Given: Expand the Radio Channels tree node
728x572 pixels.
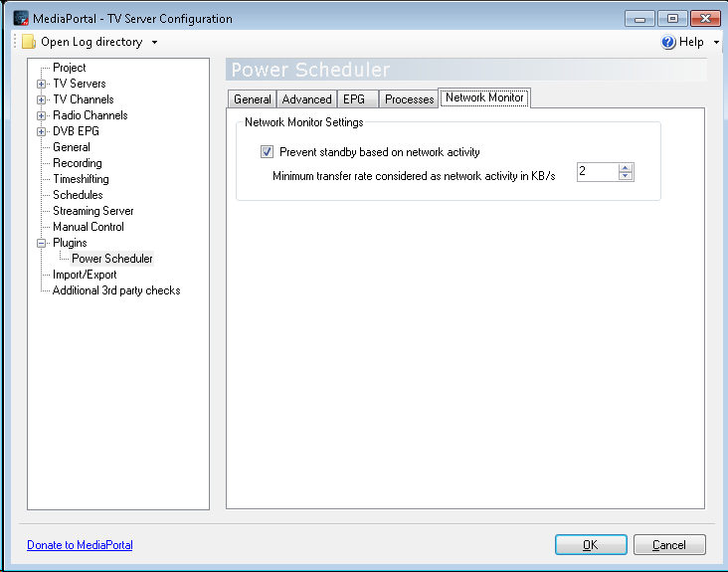Looking at the screenshot, I should click(x=42, y=115).
